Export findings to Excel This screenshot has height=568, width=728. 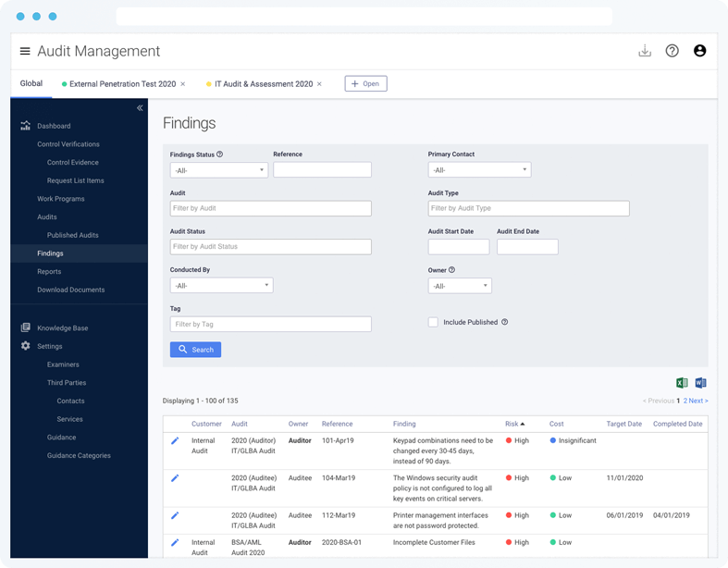point(682,383)
